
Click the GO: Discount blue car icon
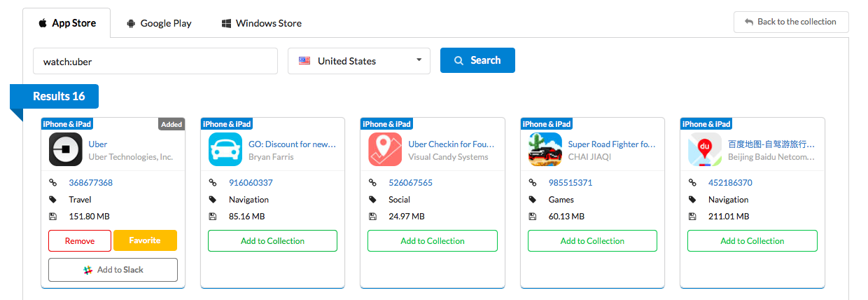pos(225,150)
